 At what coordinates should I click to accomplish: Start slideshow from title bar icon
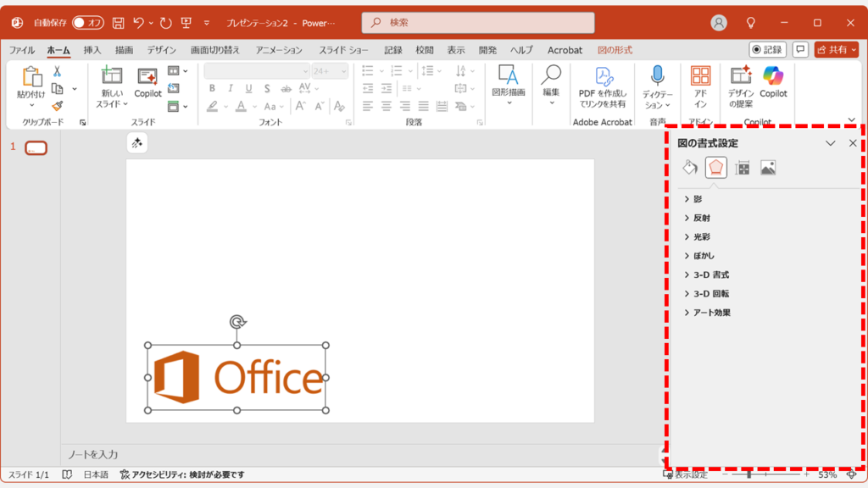tap(186, 23)
